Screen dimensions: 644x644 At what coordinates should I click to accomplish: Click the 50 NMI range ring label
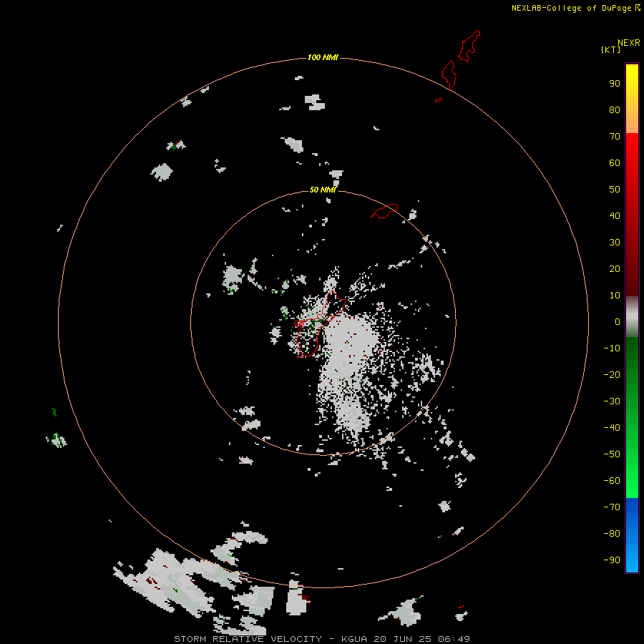coord(323,190)
